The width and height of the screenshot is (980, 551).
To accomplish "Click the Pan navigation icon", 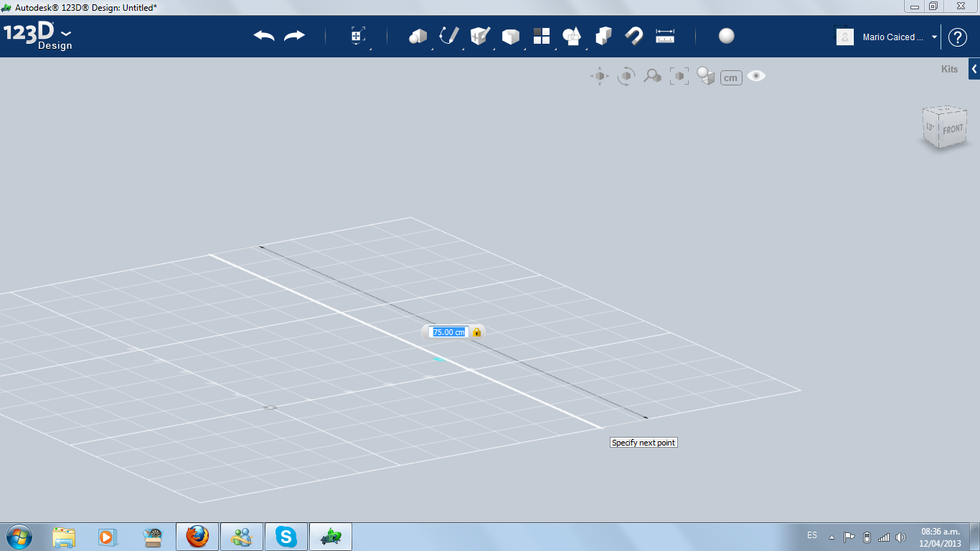I will [x=600, y=76].
